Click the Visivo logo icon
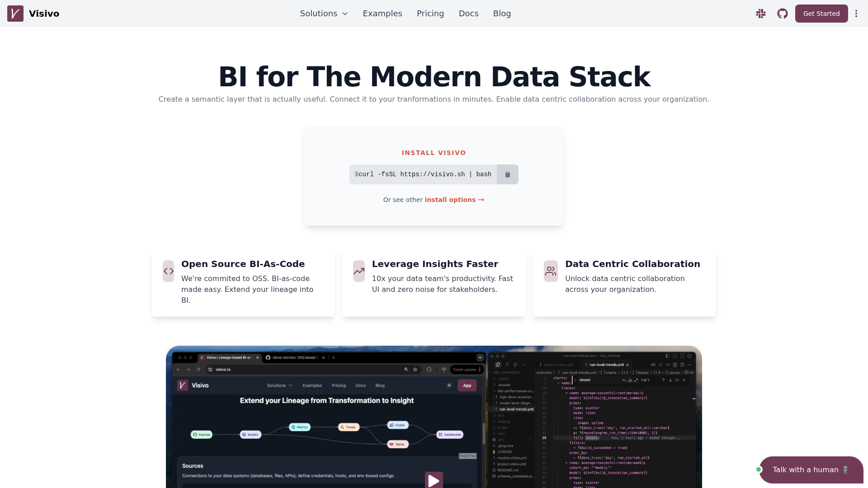 coord(15,14)
